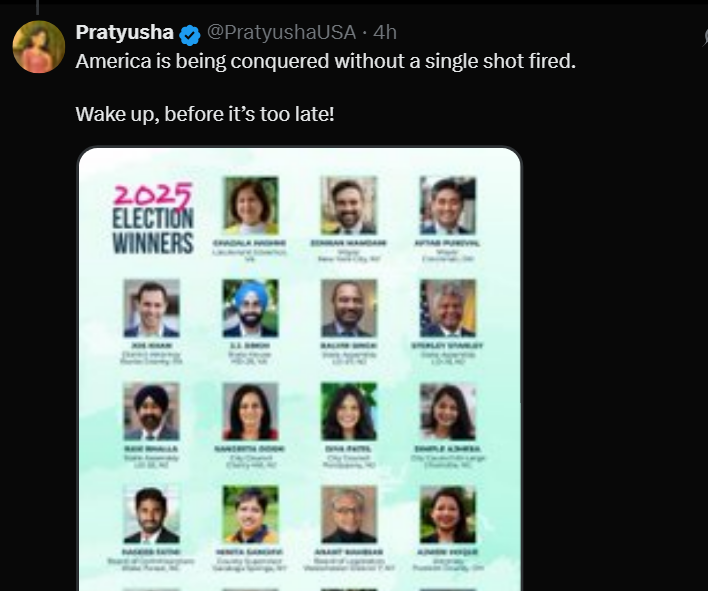Screen dimensions: 708x591
Task: Open the post via the 4h timestamp
Action: click(x=385, y=33)
